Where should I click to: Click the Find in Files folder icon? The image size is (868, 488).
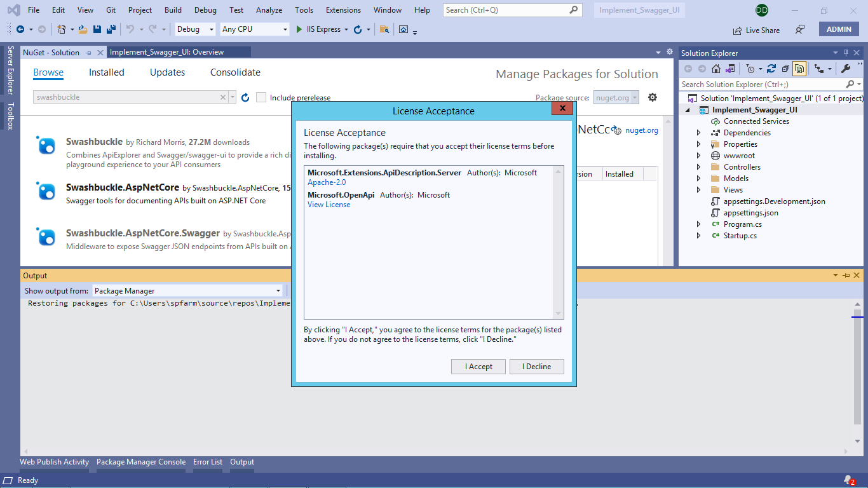pos(384,29)
